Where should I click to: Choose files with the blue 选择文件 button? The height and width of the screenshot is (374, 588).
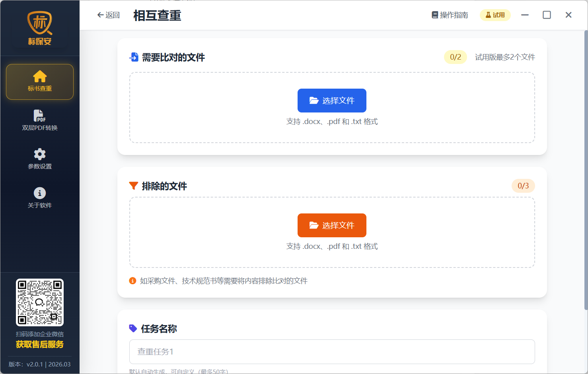pyautogui.click(x=332, y=101)
